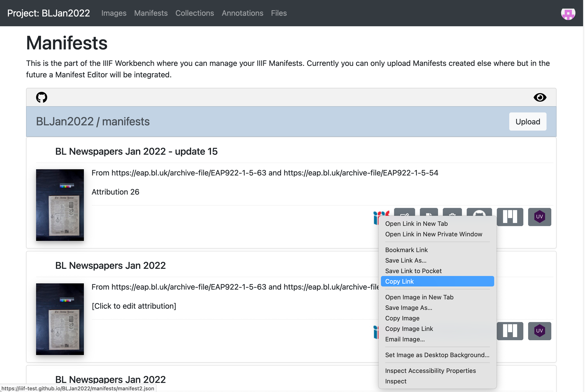This screenshot has height=392, width=585.
Task: Choose Set Image as Desktop Background...
Action: tap(437, 355)
